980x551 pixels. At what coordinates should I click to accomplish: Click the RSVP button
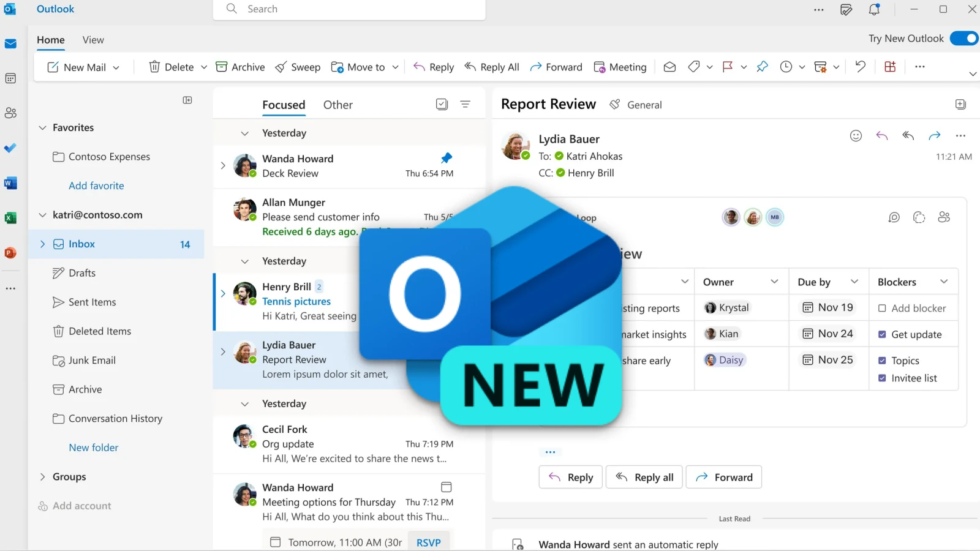(x=429, y=542)
